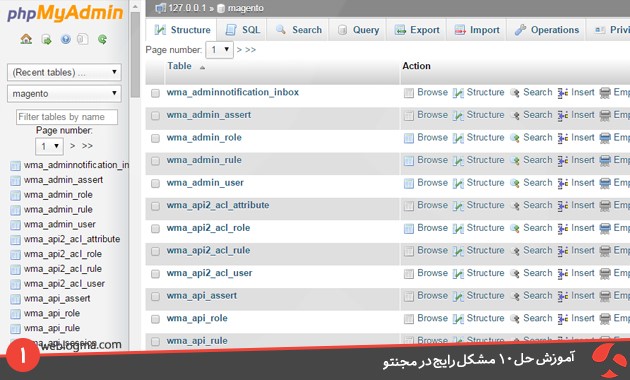Image resolution: width=630 pixels, height=380 pixels.
Task: Sort by Table column header
Action: [179, 66]
